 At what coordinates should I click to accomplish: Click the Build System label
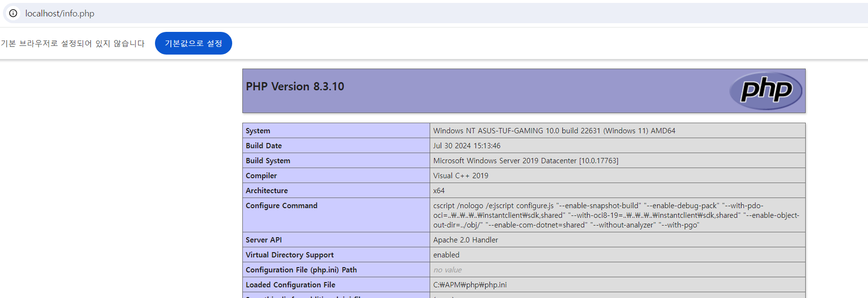(268, 161)
